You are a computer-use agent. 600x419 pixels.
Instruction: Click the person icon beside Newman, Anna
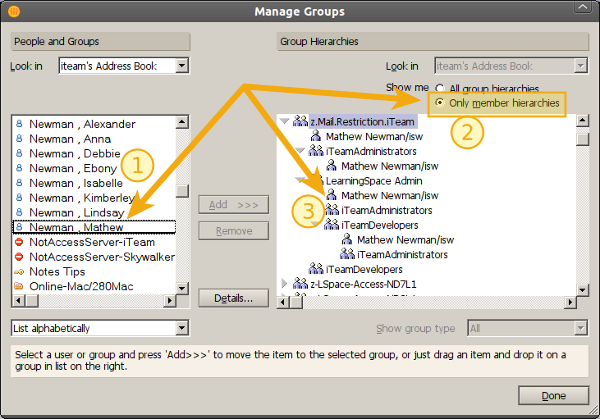pos(19,139)
